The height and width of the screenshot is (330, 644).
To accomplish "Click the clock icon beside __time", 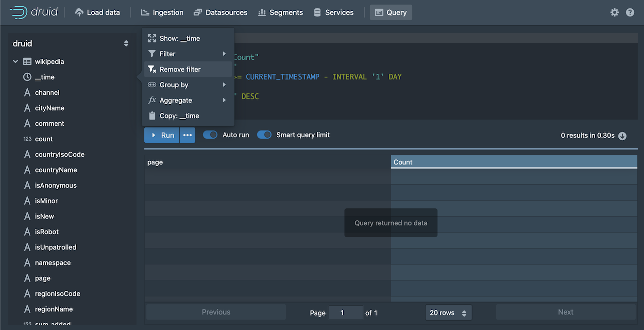I will point(27,77).
